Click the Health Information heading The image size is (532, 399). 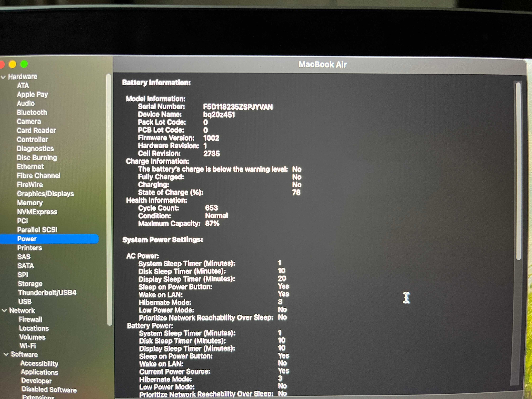tap(157, 200)
